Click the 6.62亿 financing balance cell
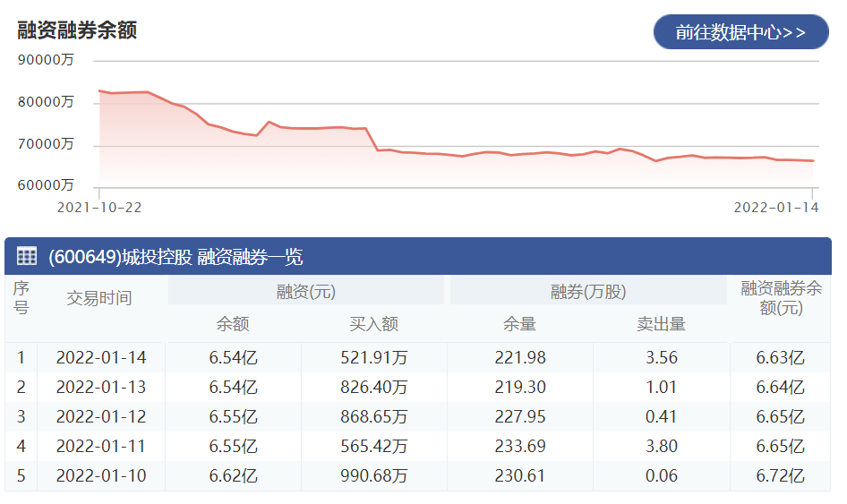This screenshot has width=847, height=504. pyautogui.click(x=234, y=476)
